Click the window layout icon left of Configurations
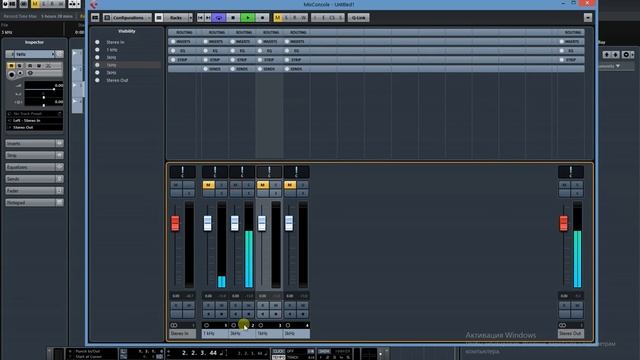Viewport: 640px width, 360px height. coord(95,18)
